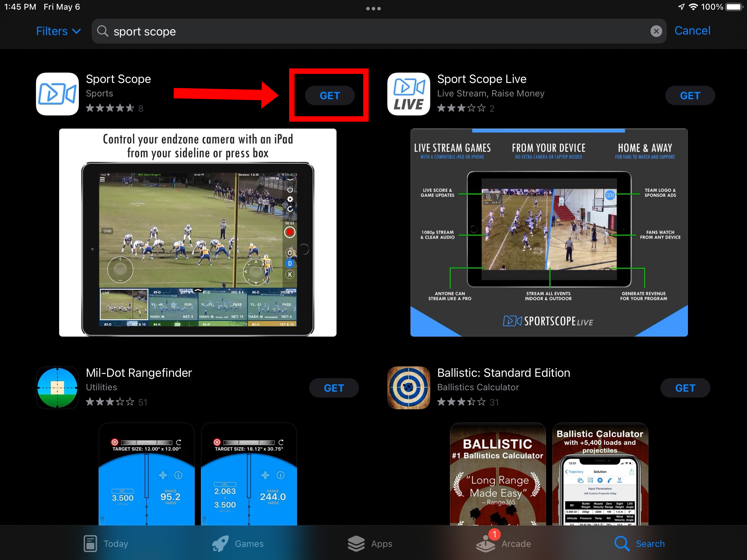
Task: Tap 'Utilities' category under Mil-Dot Rangefinder
Action: [101, 387]
